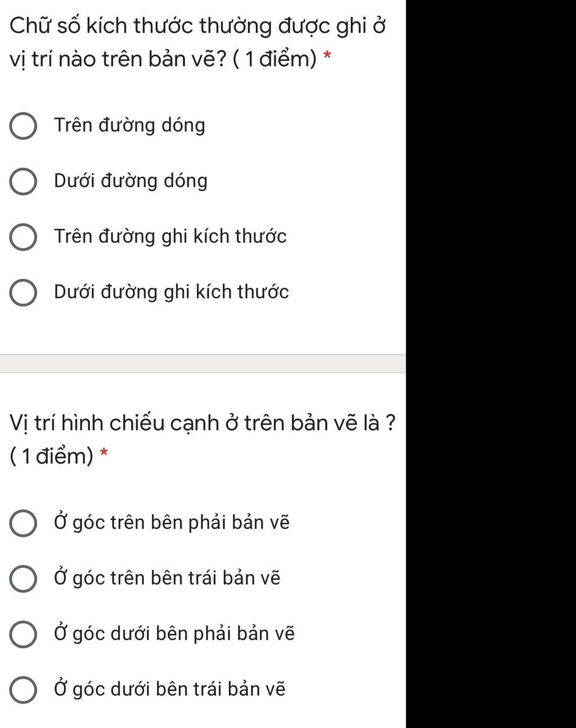Click the 'Trên đường dóng' answer label text
The height and width of the screenshot is (728, 576).
[129, 125]
